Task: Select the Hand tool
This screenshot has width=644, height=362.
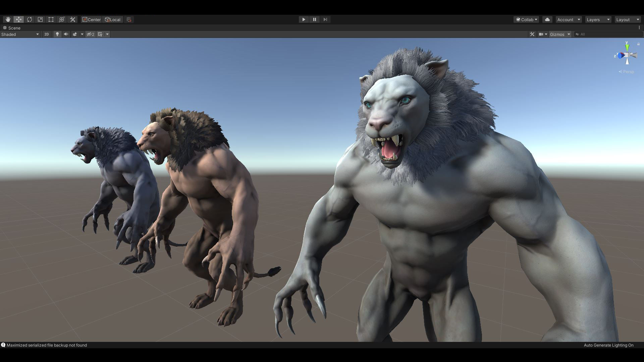Action: click(x=8, y=19)
